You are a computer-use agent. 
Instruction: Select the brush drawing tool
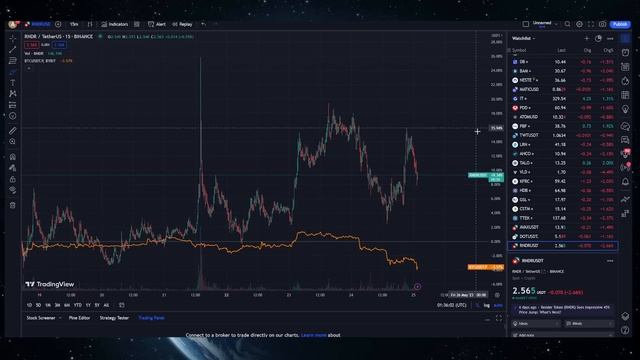pyautogui.click(x=13, y=72)
